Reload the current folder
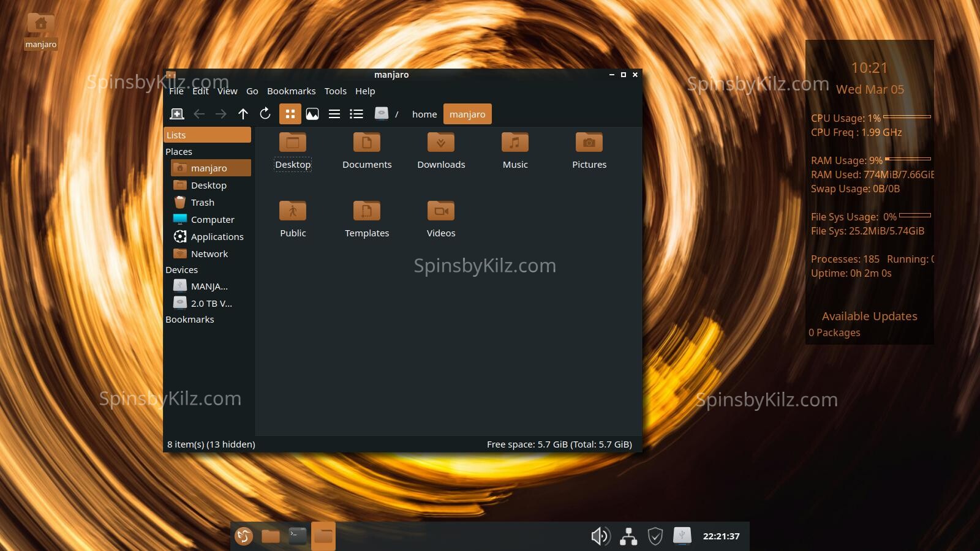 coord(265,114)
